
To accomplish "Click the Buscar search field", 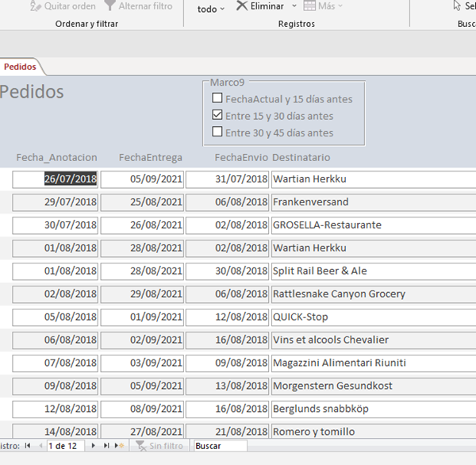I will (x=221, y=446).
